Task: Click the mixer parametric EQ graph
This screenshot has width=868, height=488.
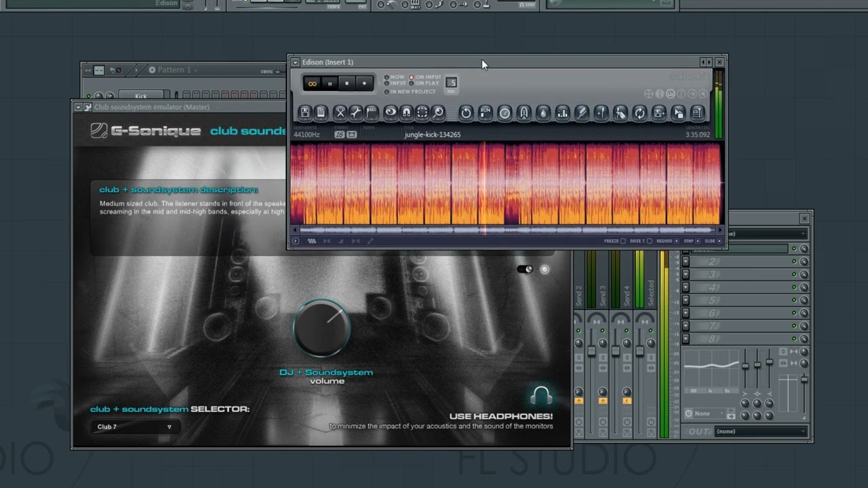Action: click(711, 371)
